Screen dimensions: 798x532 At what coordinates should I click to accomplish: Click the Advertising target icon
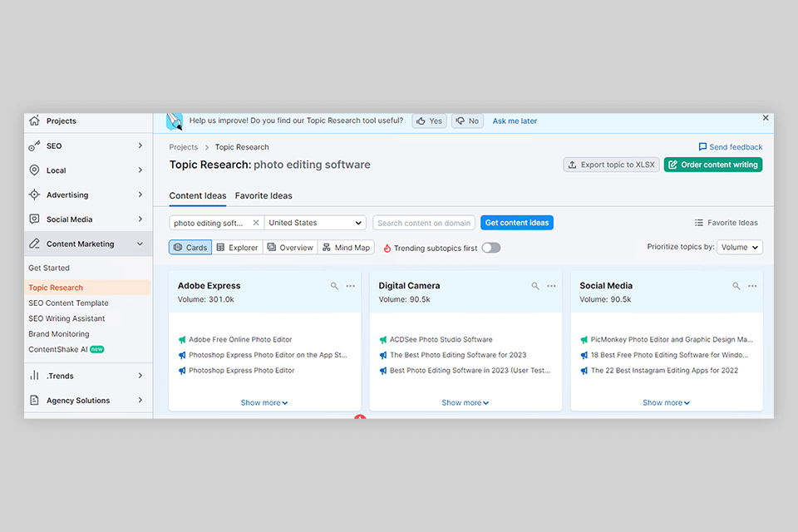(x=34, y=195)
